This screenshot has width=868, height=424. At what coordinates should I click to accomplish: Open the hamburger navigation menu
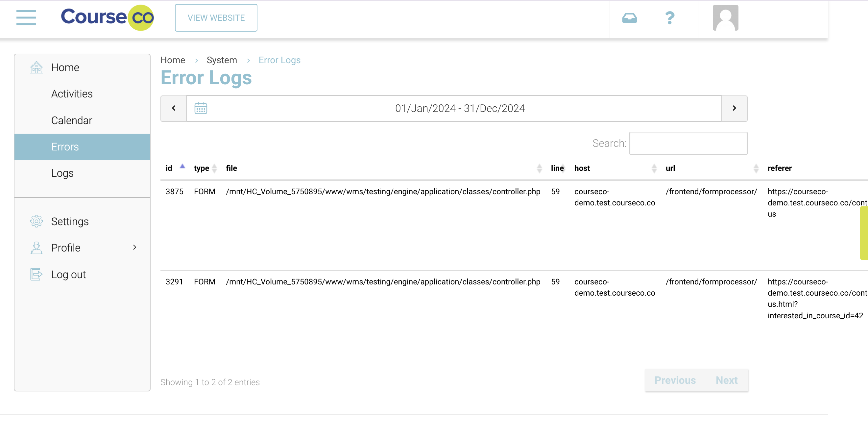point(26,18)
